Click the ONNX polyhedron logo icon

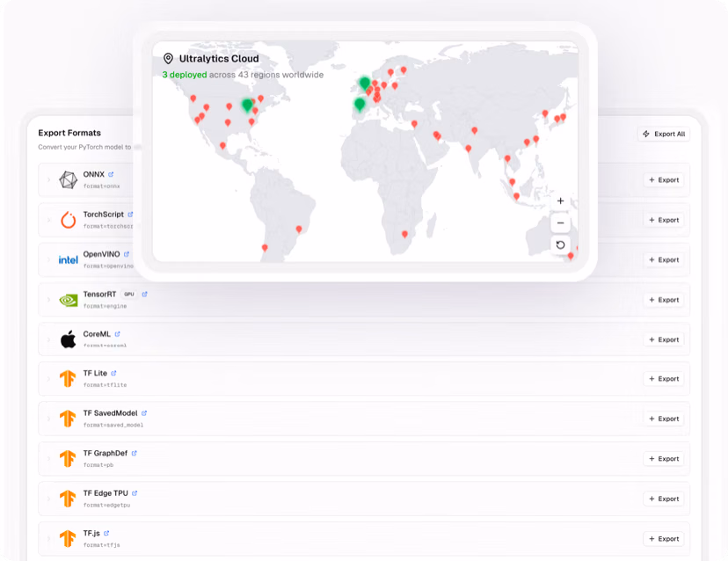coord(69,179)
